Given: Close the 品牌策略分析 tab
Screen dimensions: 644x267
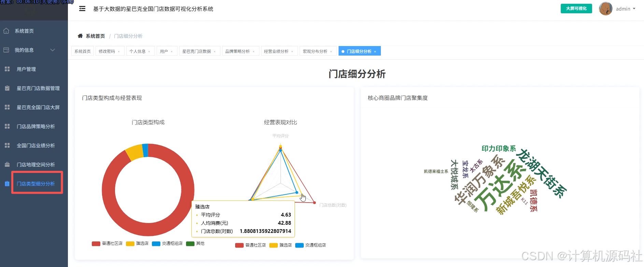Looking at the screenshot, I should 254,51.
